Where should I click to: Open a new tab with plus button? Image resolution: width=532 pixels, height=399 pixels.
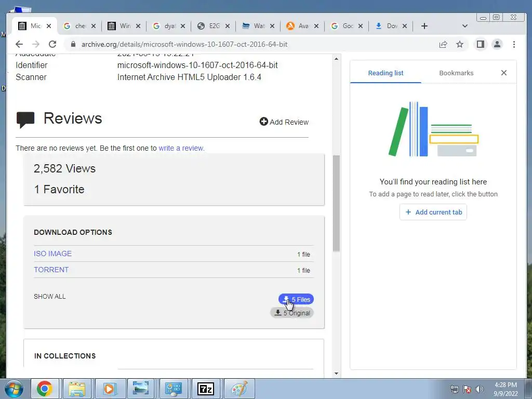point(424,26)
